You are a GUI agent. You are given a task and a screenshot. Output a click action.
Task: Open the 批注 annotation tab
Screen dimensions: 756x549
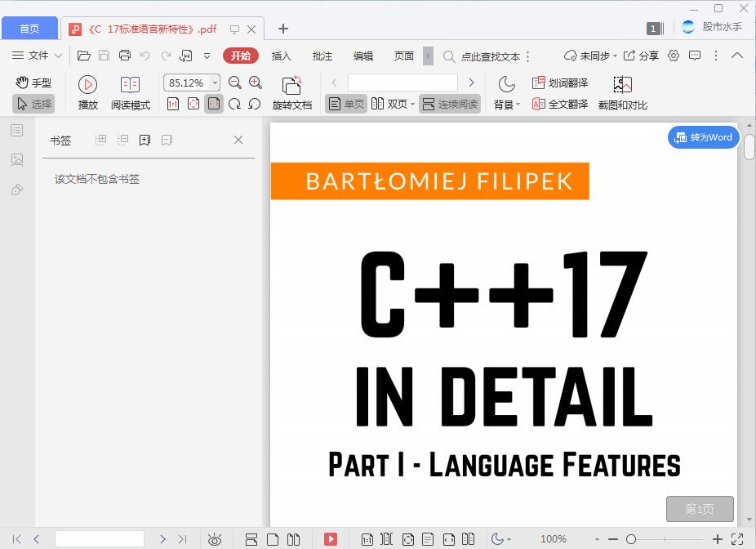coord(322,56)
